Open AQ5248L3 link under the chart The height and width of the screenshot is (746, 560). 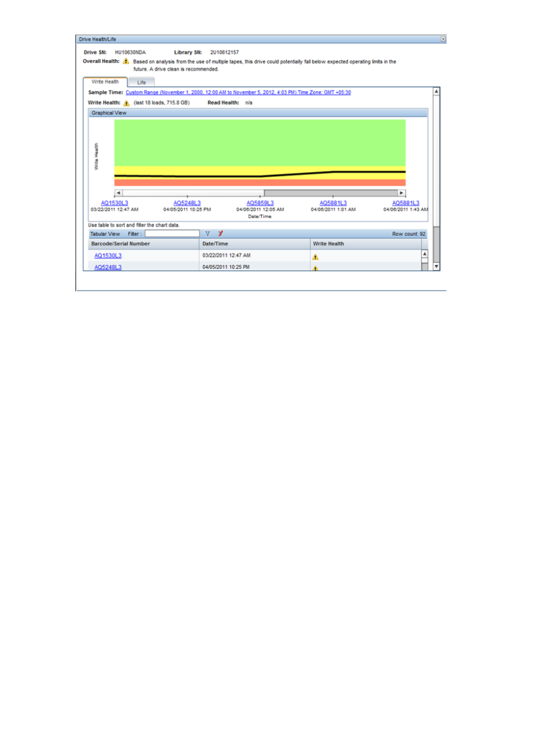pos(187,203)
